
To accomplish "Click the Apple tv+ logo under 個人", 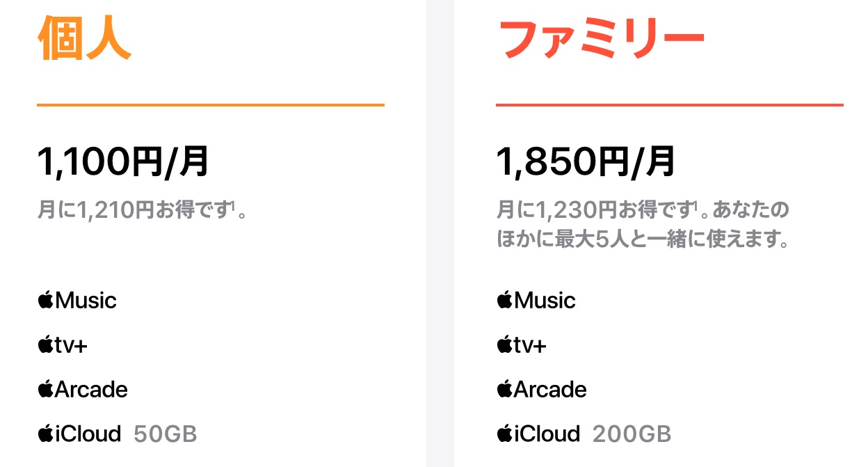I will [x=63, y=345].
